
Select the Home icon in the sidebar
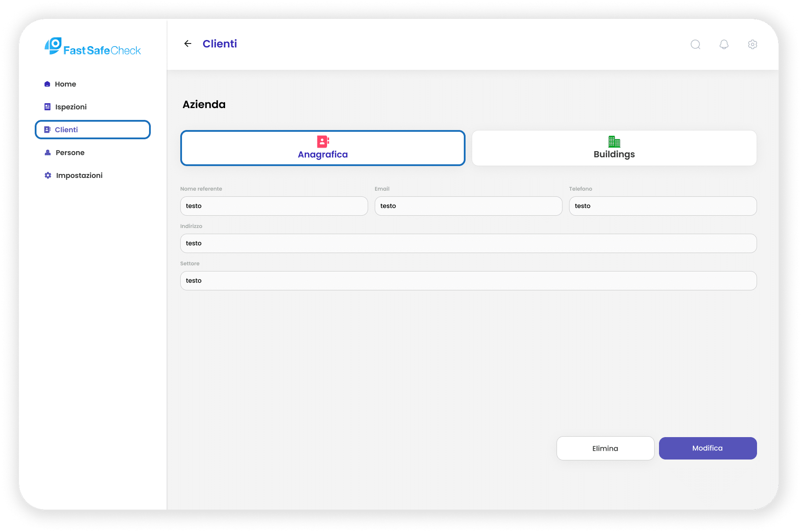tap(47, 83)
